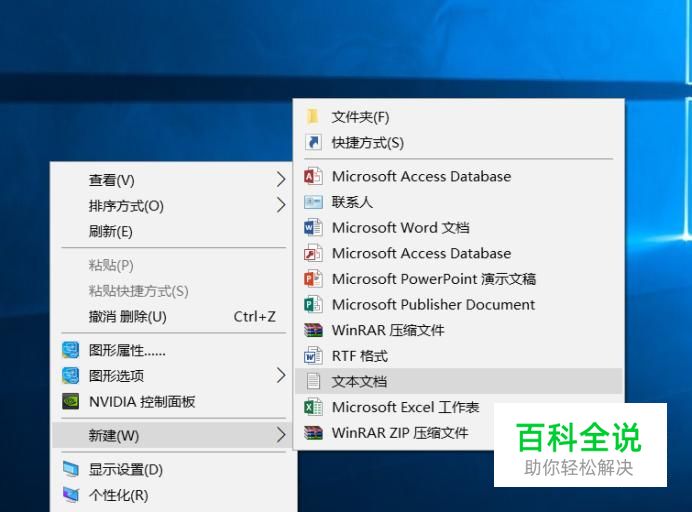Screen dimensions: 692x512
Task: Expand the 查看(V) submenu arrow
Action: [x=281, y=180]
